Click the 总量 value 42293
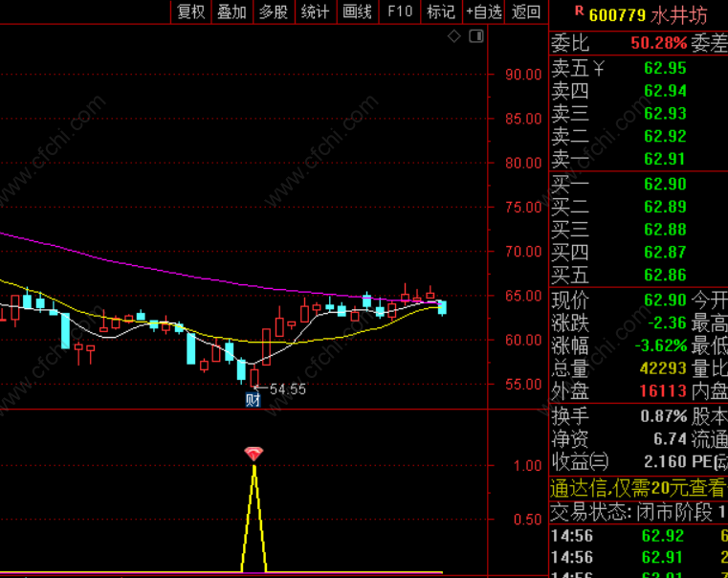 coord(663,368)
